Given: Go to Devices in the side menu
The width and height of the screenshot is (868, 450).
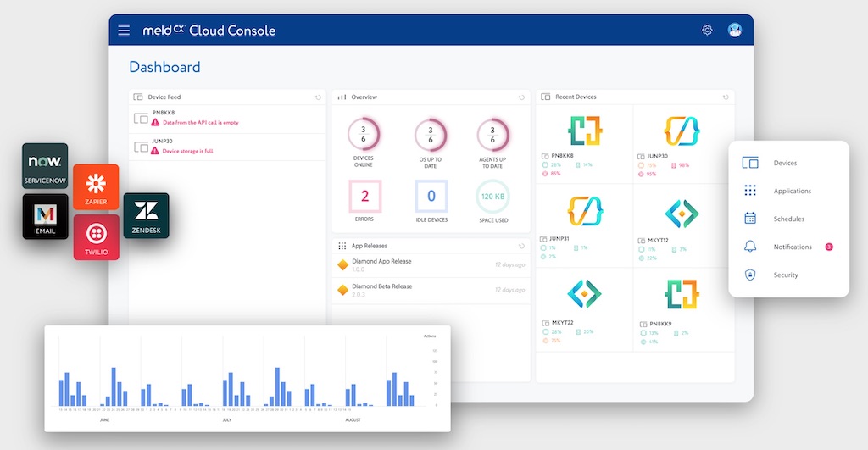Looking at the screenshot, I should [x=785, y=163].
